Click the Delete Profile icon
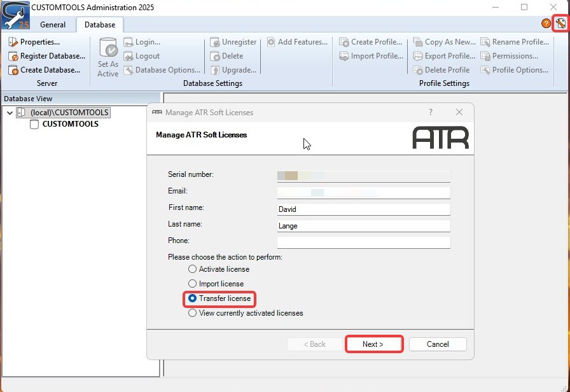 [x=418, y=70]
